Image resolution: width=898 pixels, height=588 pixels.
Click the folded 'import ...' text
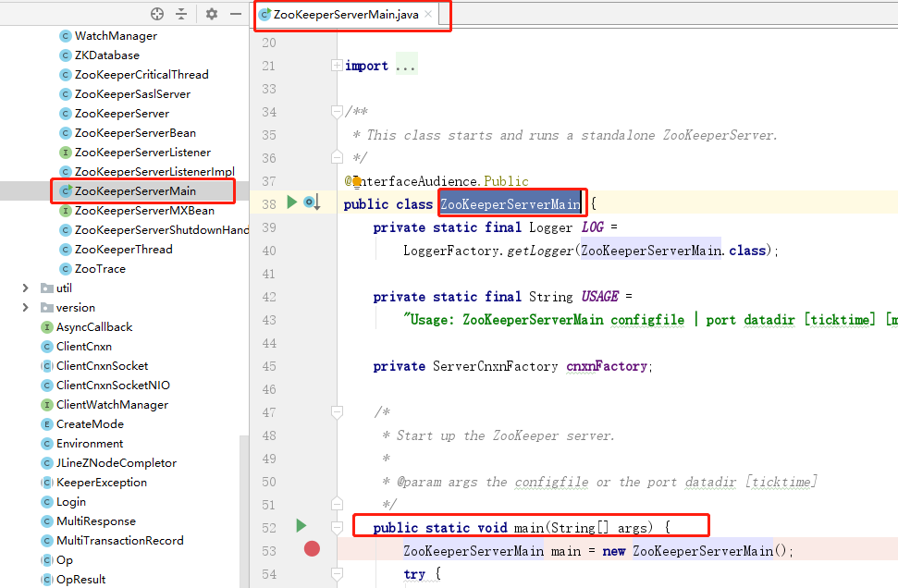coord(381,66)
